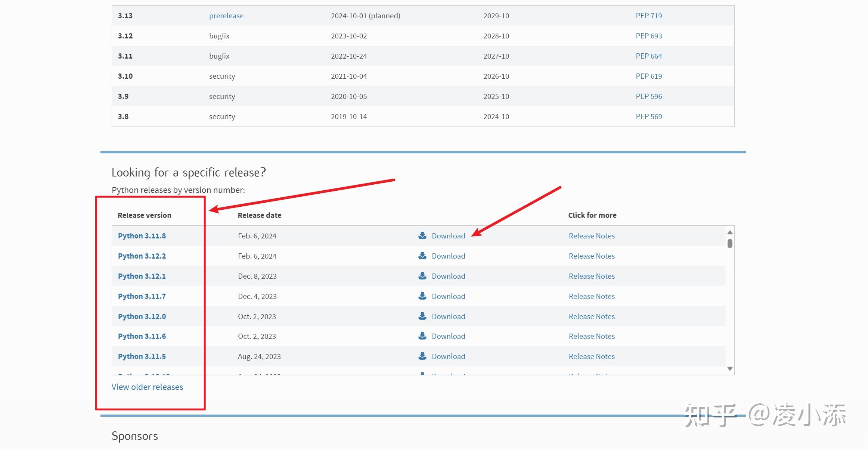Click the release list scrollbar thumb

[x=730, y=243]
